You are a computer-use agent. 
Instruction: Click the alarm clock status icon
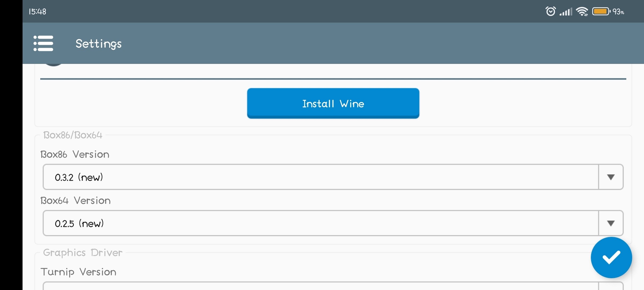pos(550,11)
